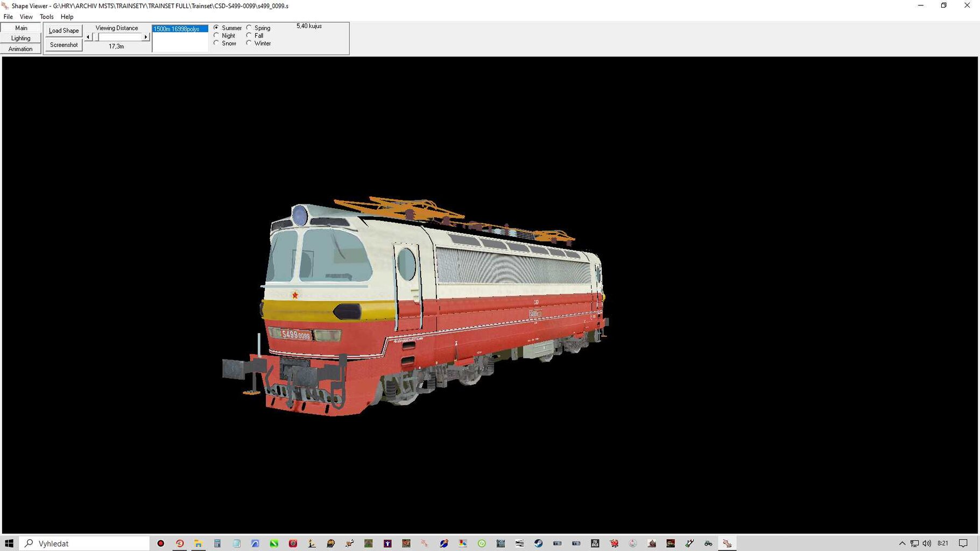This screenshot has height=551, width=980.
Task: Click the green tractor taskbar icon
Action: pos(708,543)
